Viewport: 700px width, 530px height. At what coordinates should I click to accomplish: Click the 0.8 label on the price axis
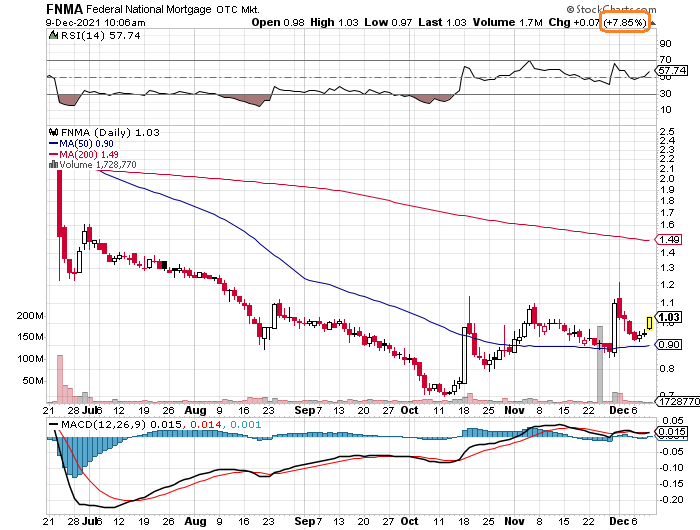click(667, 369)
